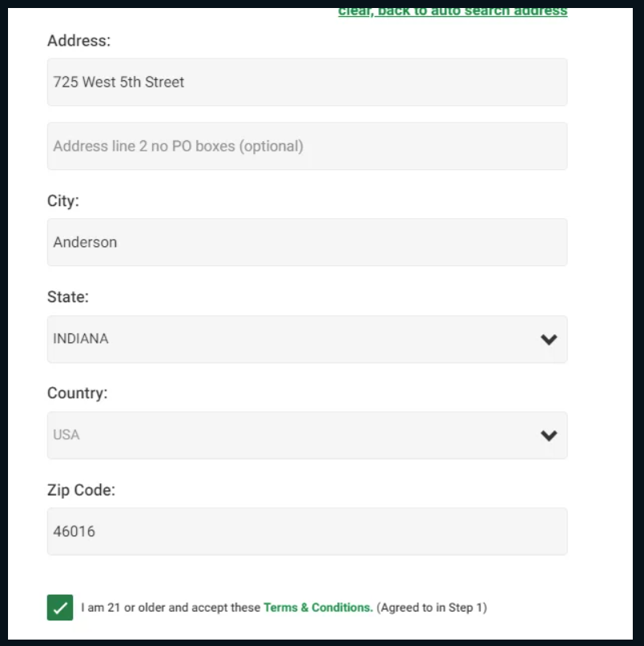The width and height of the screenshot is (644, 646).
Task: Click the green checkmark in the checkbox
Action: pos(59,608)
